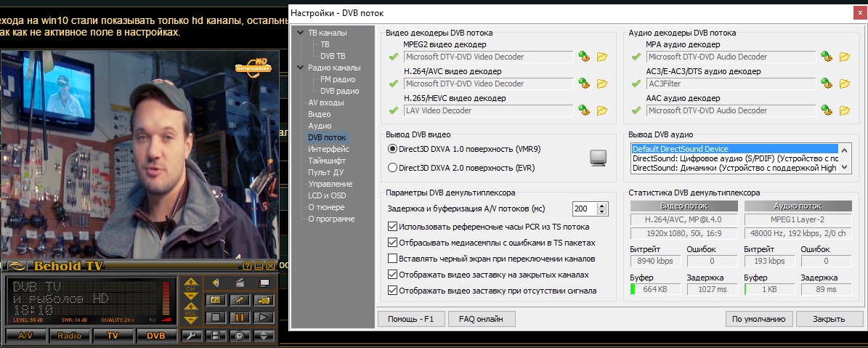Collapse the ТВ каналы tree node
This screenshot has width=868, height=348.
(301, 33)
